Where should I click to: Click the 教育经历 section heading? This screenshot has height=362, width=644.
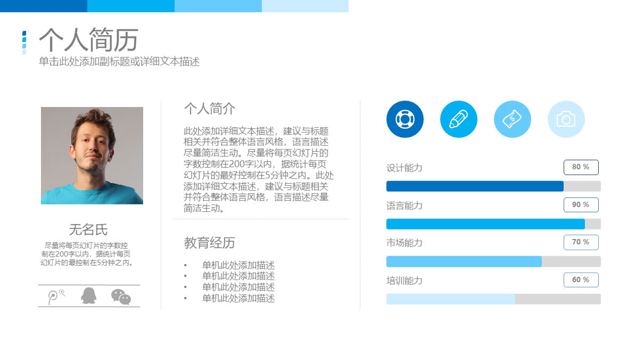click(x=209, y=243)
